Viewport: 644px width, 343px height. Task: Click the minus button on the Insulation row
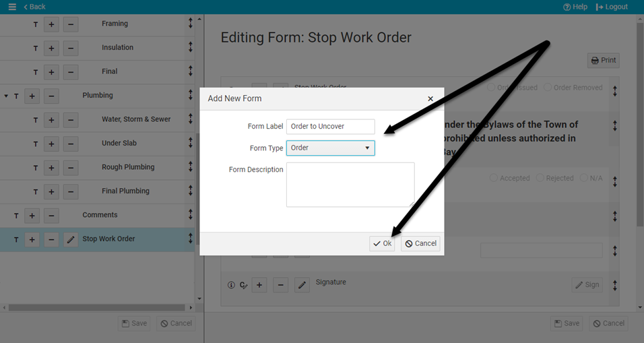[x=71, y=48]
